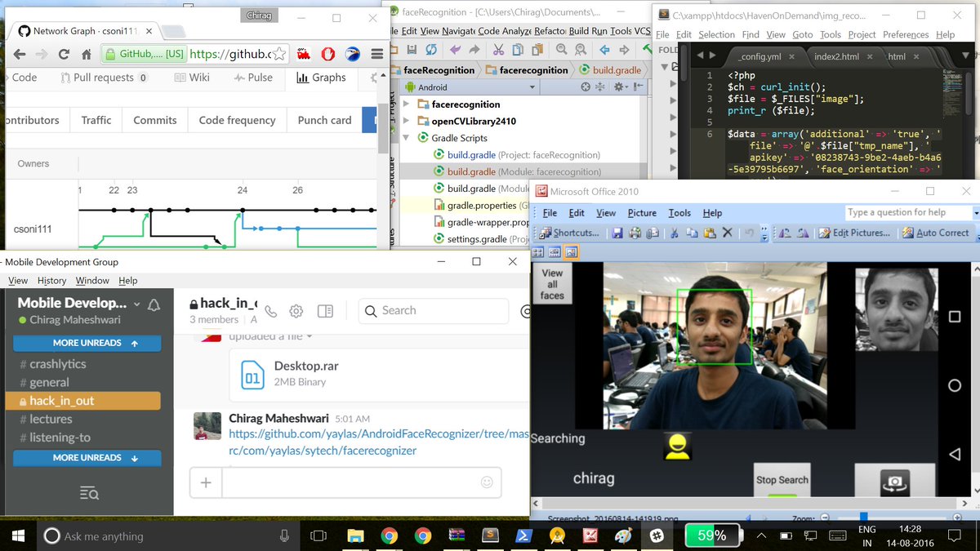Open the Windows Start menu
980x551 pixels.
pyautogui.click(x=18, y=536)
